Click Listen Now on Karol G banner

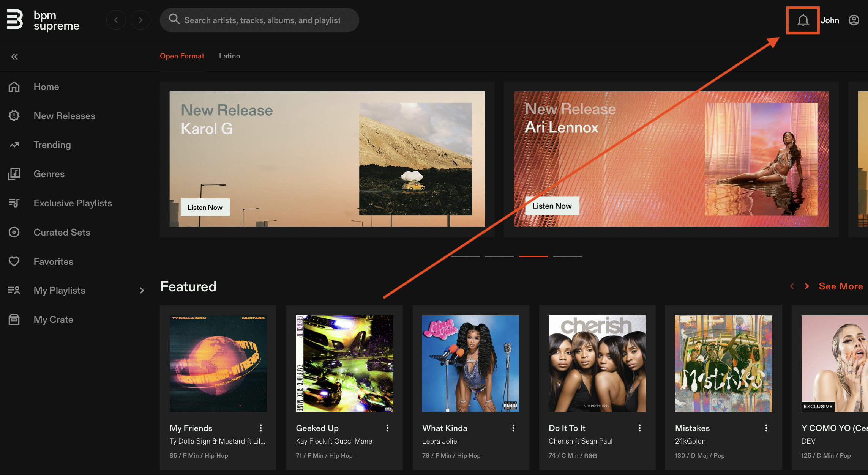[x=205, y=207]
